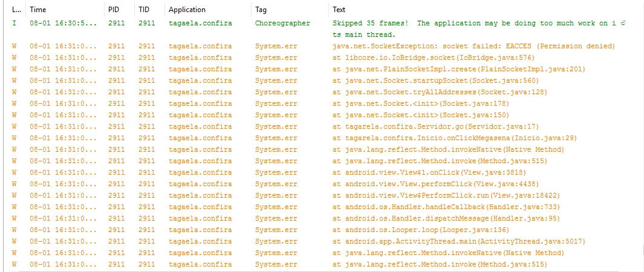Click the TID column header
Screen dimensions: 644x272
coord(144,10)
